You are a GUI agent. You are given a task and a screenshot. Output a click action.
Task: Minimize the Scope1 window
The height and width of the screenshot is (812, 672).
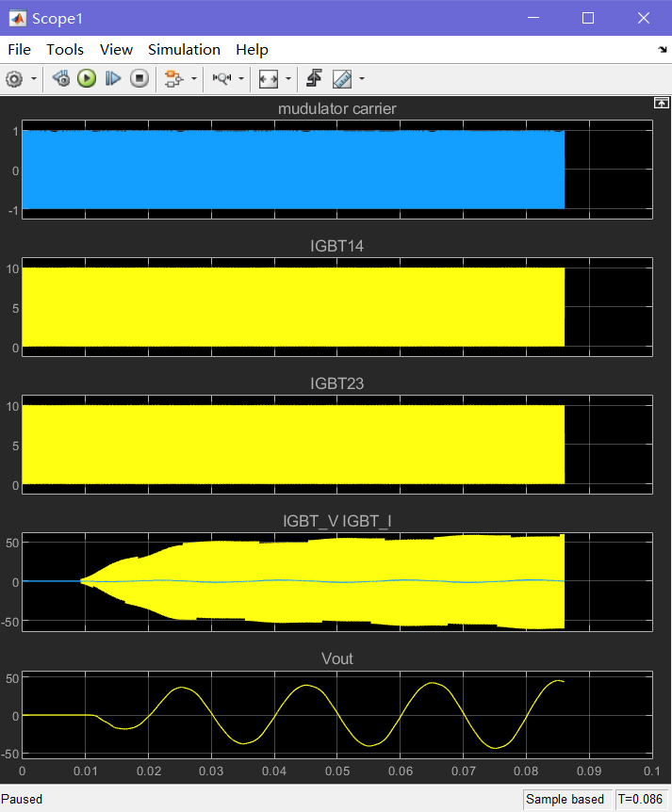pos(533,18)
